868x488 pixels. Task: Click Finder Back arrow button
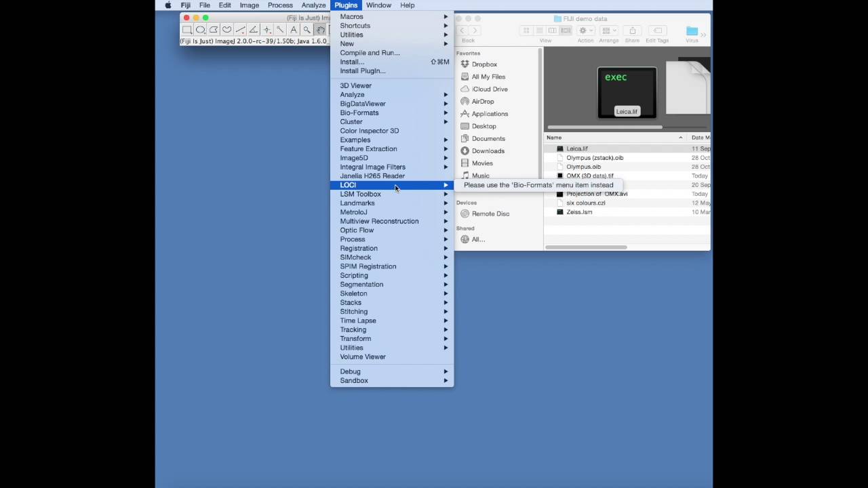tap(462, 30)
